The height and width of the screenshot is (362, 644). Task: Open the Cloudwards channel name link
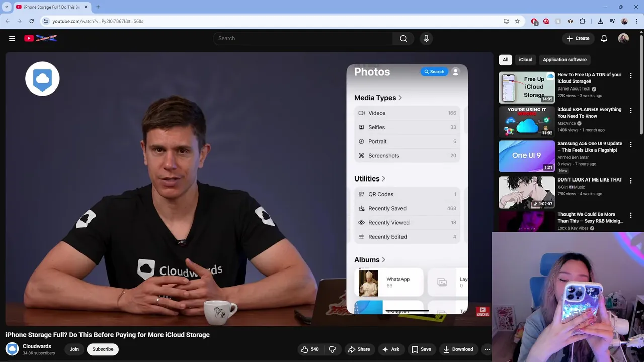click(37, 346)
